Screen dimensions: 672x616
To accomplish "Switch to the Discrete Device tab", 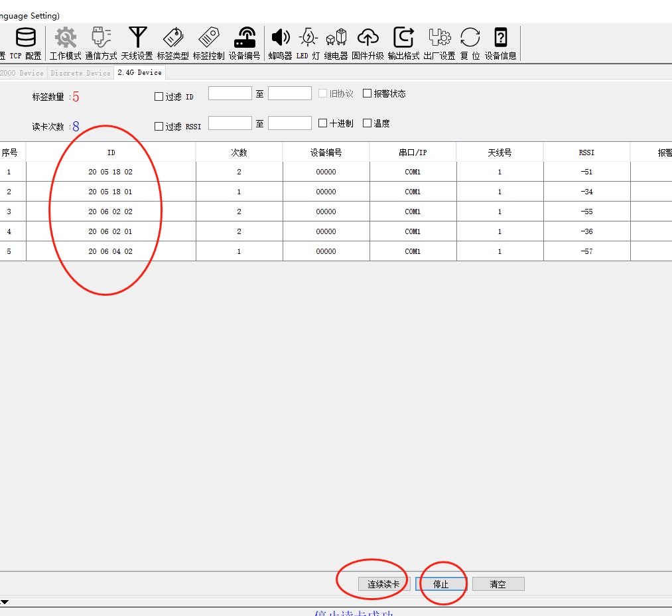I will coord(80,73).
